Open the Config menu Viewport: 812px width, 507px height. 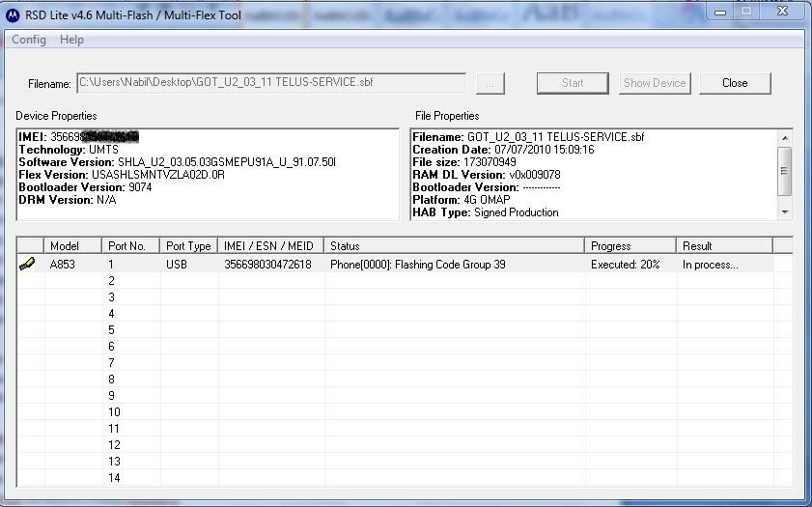click(29, 40)
